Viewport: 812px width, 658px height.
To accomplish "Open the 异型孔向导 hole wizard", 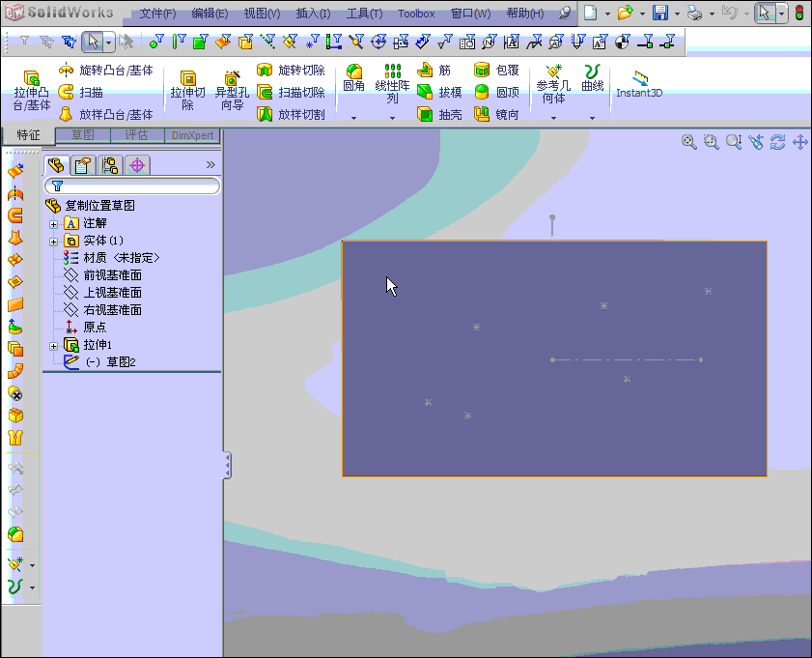I will (232, 91).
